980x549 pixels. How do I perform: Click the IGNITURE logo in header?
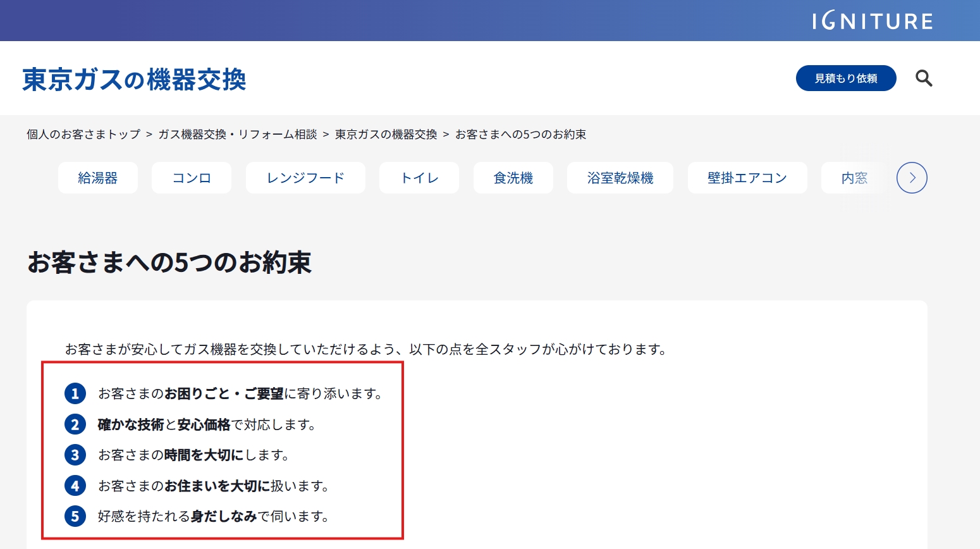coord(873,22)
